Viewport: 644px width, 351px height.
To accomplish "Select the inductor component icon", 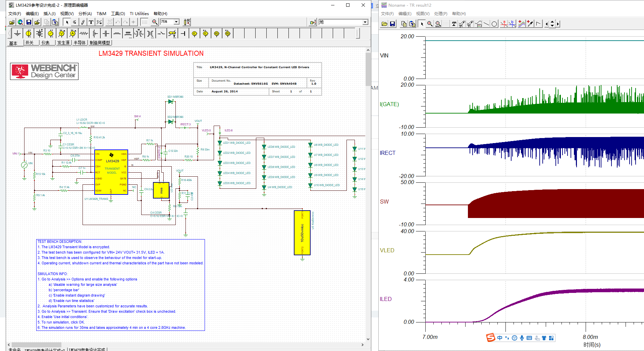I will point(117,34).
